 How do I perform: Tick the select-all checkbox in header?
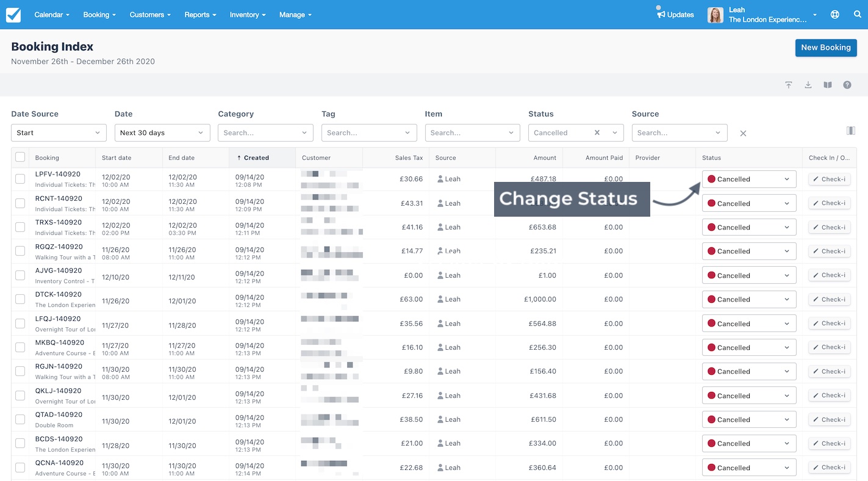[20, 157]
